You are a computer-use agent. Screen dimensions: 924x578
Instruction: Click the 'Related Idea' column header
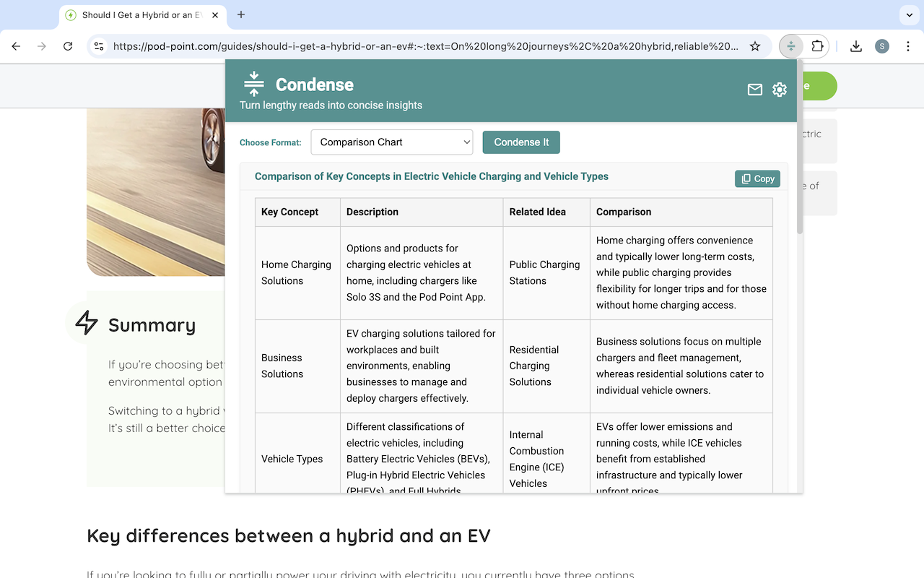point(546,212)
